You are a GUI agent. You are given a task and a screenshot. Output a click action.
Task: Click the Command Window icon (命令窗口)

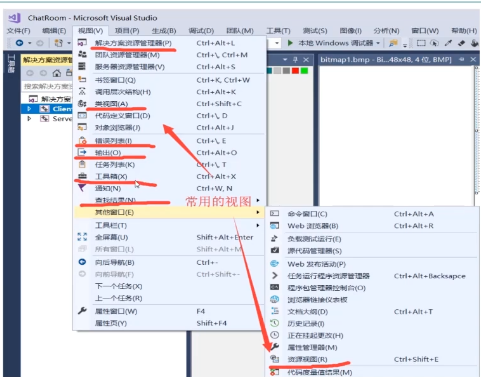274,213
